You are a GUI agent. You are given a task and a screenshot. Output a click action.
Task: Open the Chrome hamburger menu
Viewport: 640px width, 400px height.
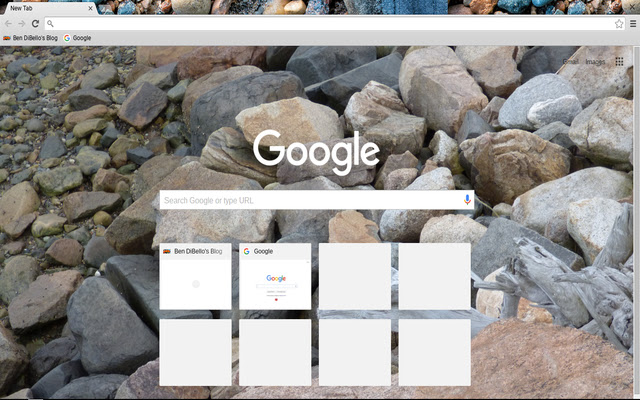(x=633, y=24)
